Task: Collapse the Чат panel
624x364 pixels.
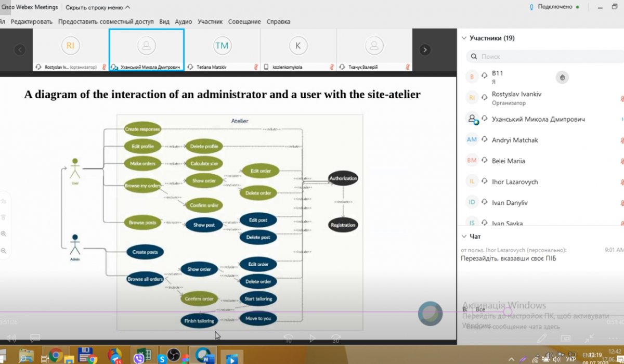Action: (464, 236)
